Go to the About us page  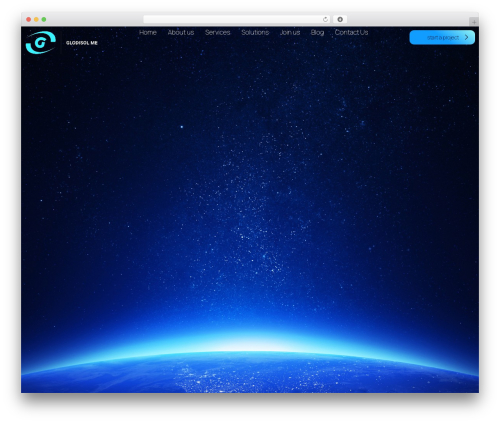181,32
